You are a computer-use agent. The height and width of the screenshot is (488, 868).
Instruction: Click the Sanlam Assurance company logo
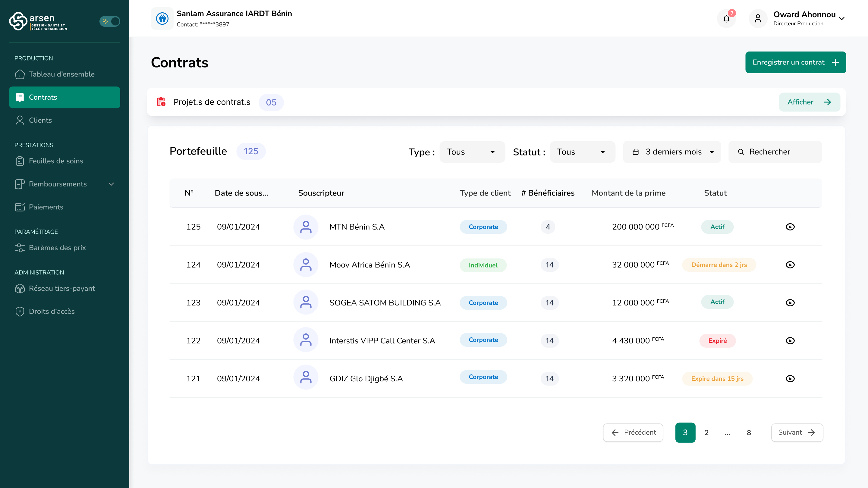coord(162,18)
